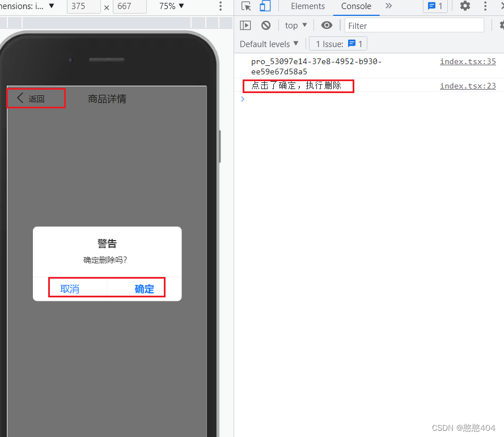504x437 pixels.
Task: Expand more DevTools tabs chevron
Action: [388, 6]
